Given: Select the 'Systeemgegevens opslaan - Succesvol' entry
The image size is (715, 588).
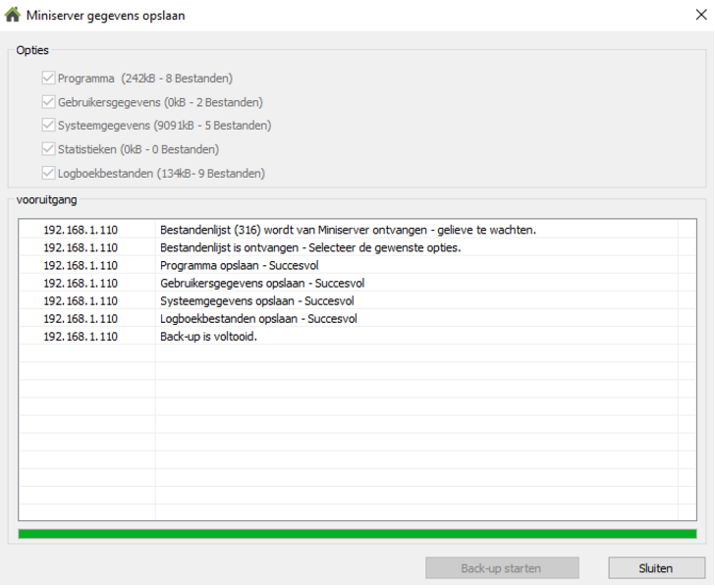Looking at the screenshot, I should (256, 300).
